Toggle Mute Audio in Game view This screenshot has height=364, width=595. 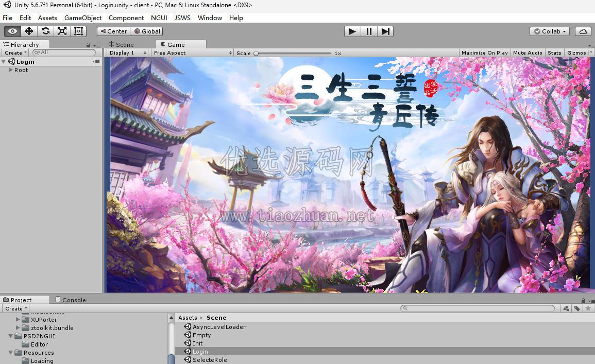tap(528, 53)
